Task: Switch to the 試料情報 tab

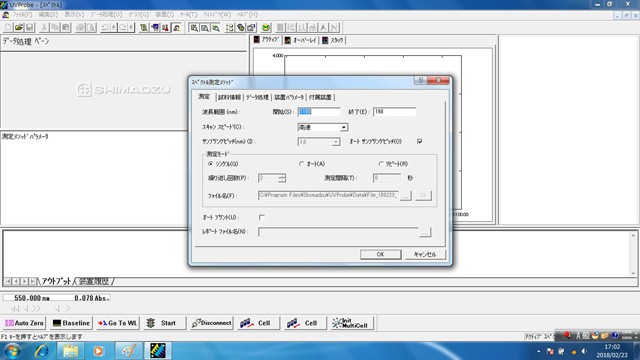Action: click(230, 97)
